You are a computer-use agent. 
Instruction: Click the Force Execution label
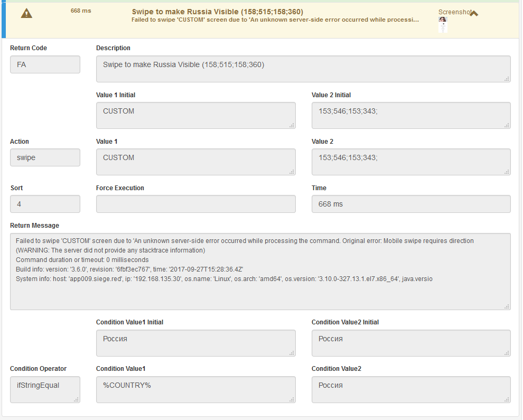120,188
